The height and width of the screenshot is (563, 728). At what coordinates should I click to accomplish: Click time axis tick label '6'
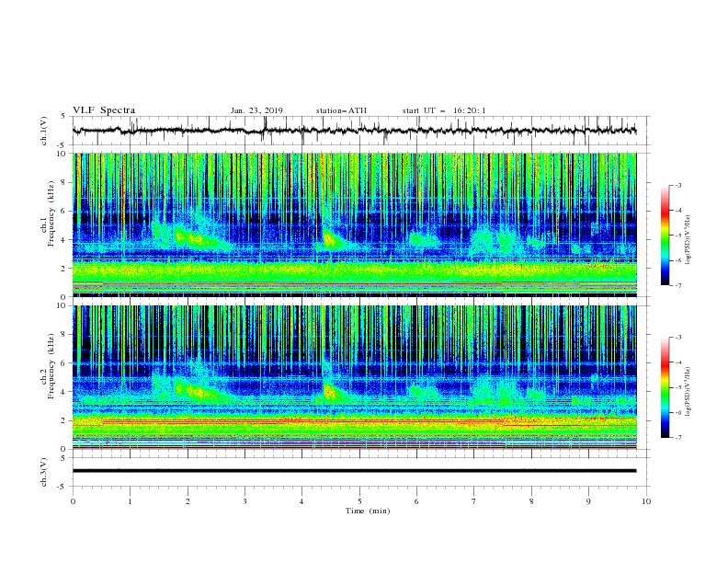[x=416, y=501]
